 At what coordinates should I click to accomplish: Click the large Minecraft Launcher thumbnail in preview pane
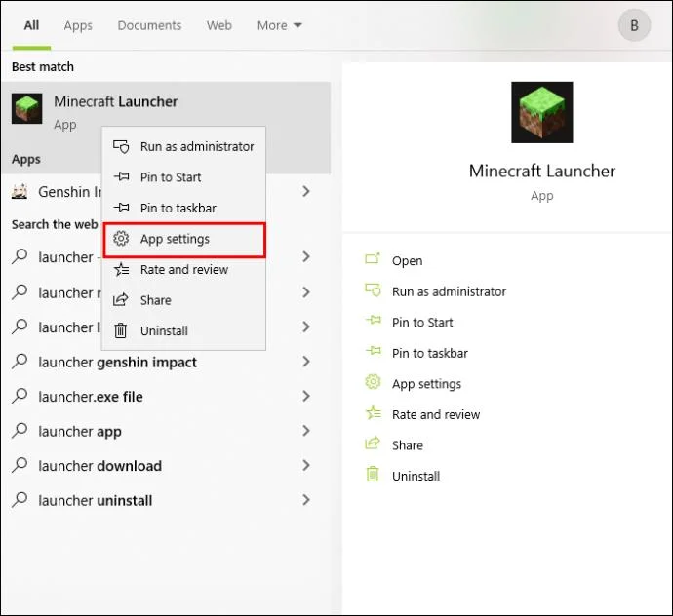[542, 112]
